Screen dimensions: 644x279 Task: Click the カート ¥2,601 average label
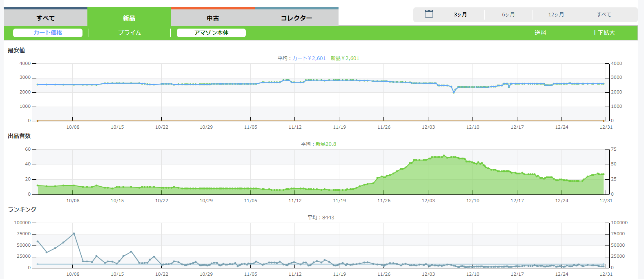[309, 58]
